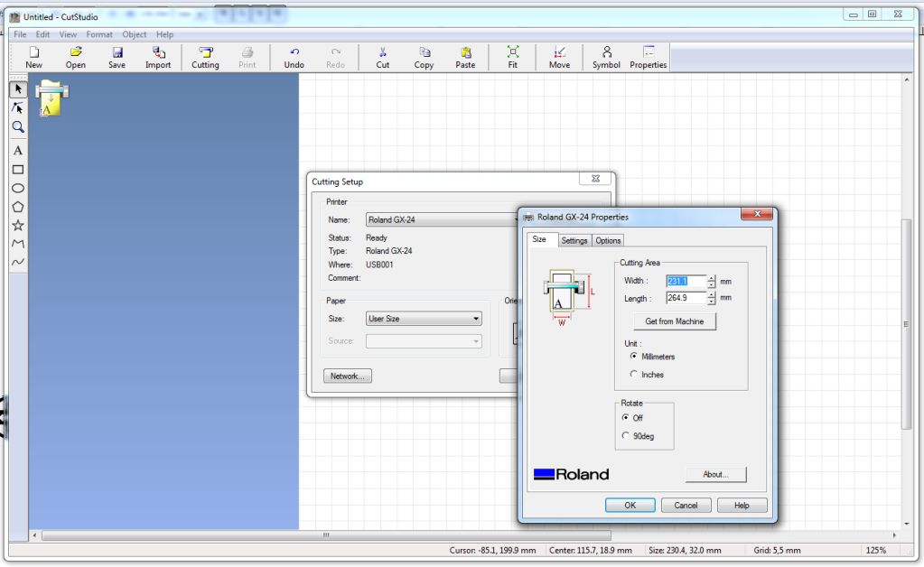Screen dimensions: 924x567
Task: Open the Object menu
Action: pos(135,34)
